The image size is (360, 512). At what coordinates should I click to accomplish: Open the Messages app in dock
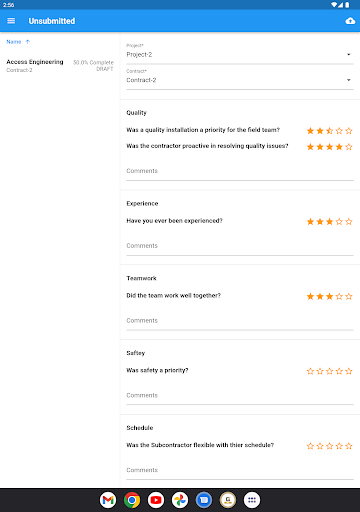pyautogui.click(x=204, y=500)
